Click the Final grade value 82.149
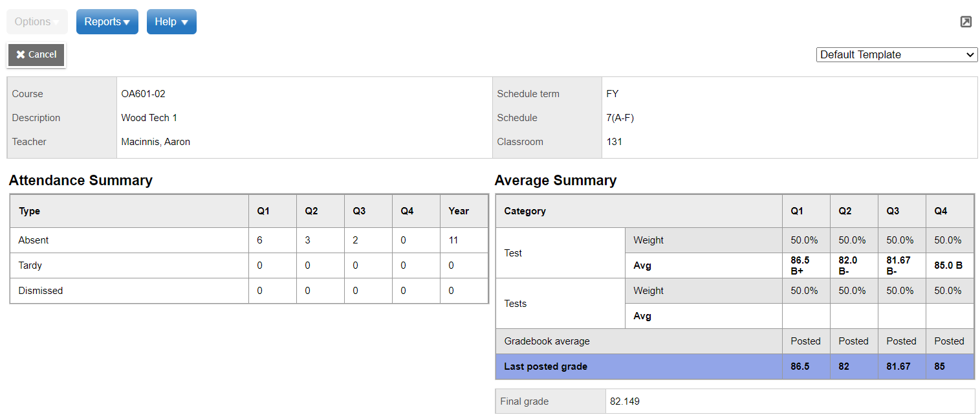The image size is (980, 417). [x=624, y=401]
